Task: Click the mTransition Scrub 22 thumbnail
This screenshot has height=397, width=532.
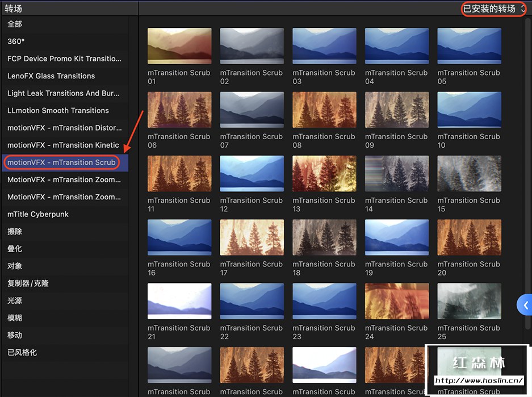Action: pyautogui.click(x=252, y=301)
